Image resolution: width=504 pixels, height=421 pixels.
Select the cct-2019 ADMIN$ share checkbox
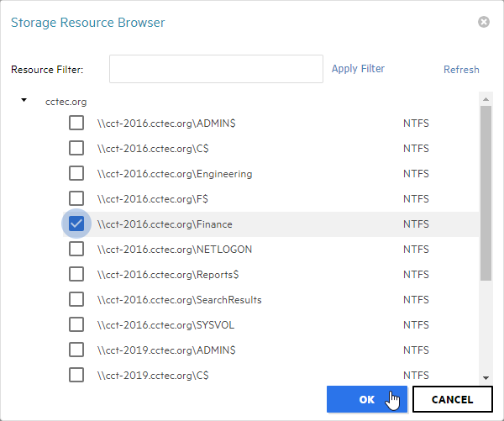pos(76,349)
